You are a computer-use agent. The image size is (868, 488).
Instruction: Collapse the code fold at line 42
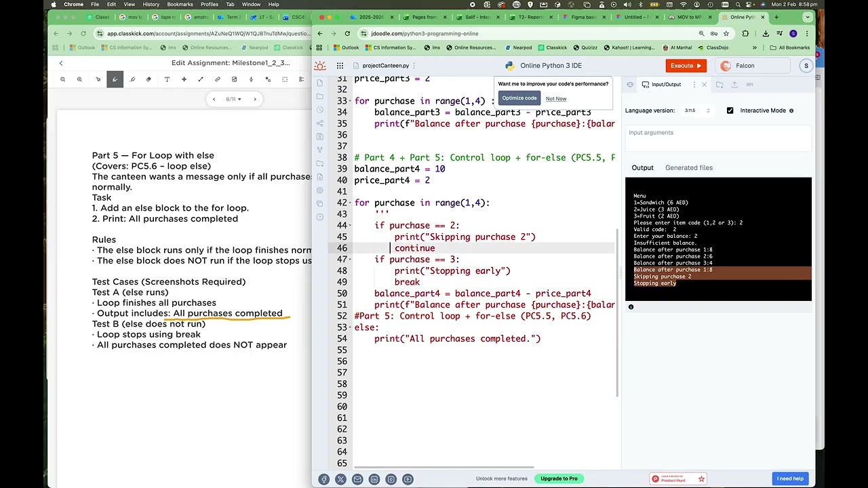tap(349, 203)
